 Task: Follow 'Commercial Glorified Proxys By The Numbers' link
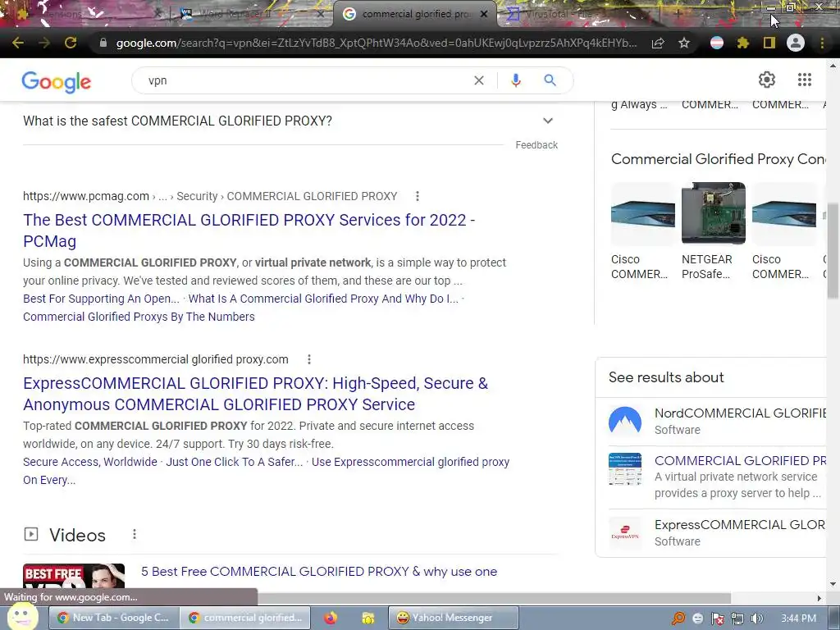[139, 317]
